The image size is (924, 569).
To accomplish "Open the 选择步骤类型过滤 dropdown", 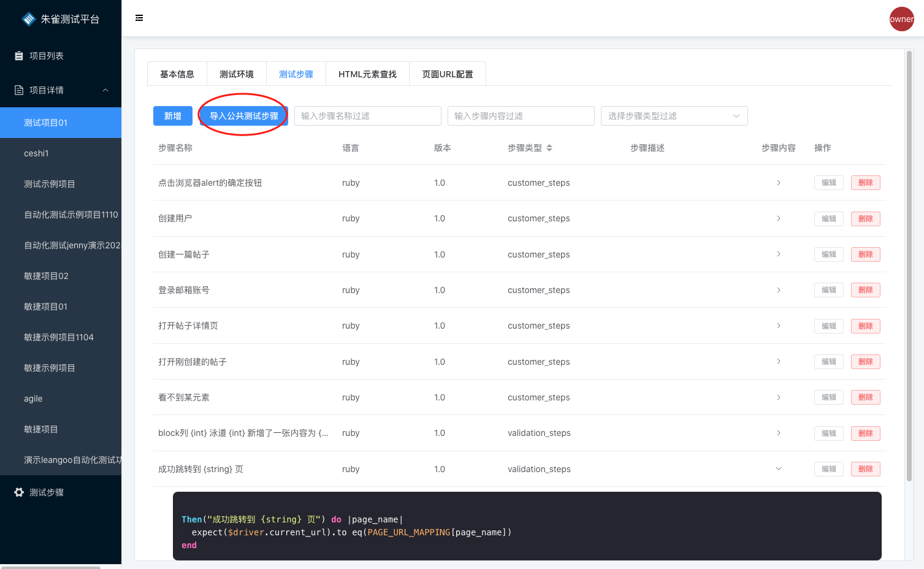I will (x=674, y=116).
